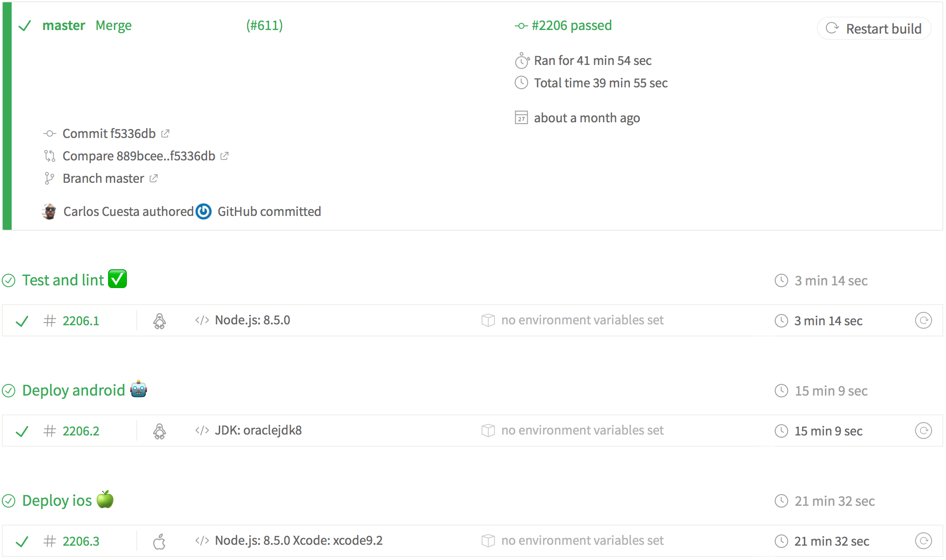The width and height of the screenshot is (946, 560).
Task: Click the GitHub committer avatar icon
Action: pos(204,211)
